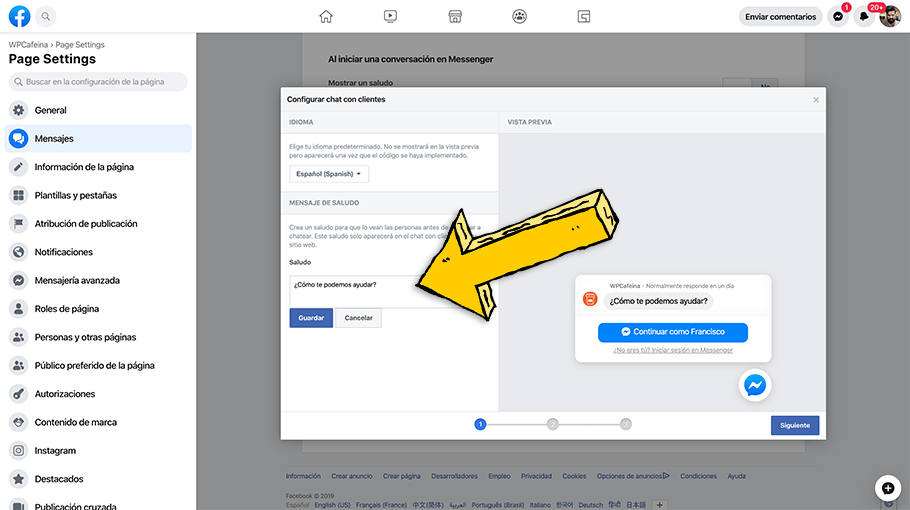Click the Siguiente button
Viewport: 910px width, 510px height.
tap(795, 425)
